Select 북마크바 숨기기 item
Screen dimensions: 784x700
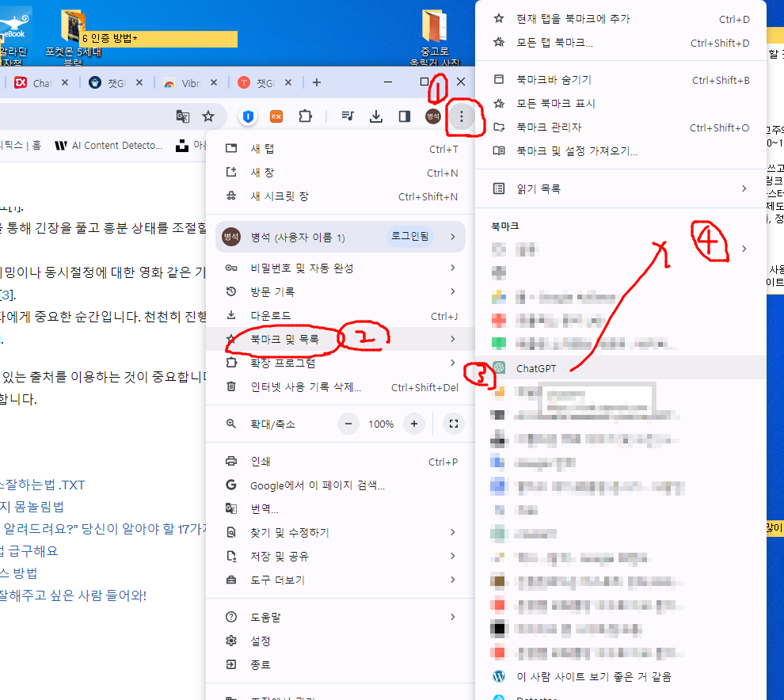pyautogui.click(x=621, y=79)
